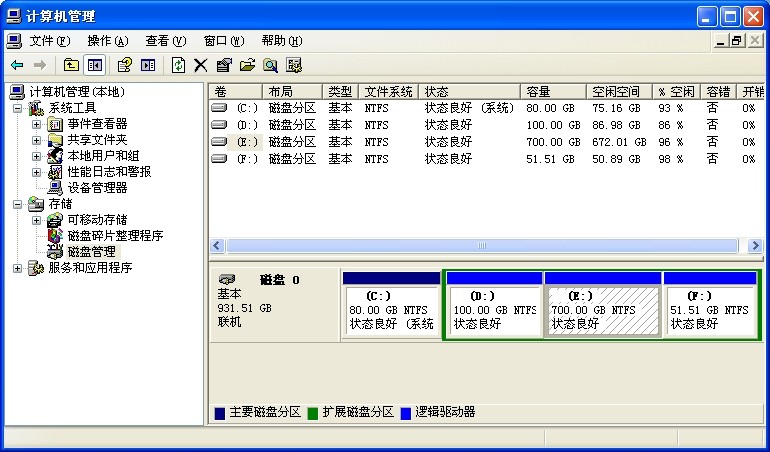This screenshot has height=452, width=770.
Task: Click the Shared Folders tree icon
Action: point(55,140)
